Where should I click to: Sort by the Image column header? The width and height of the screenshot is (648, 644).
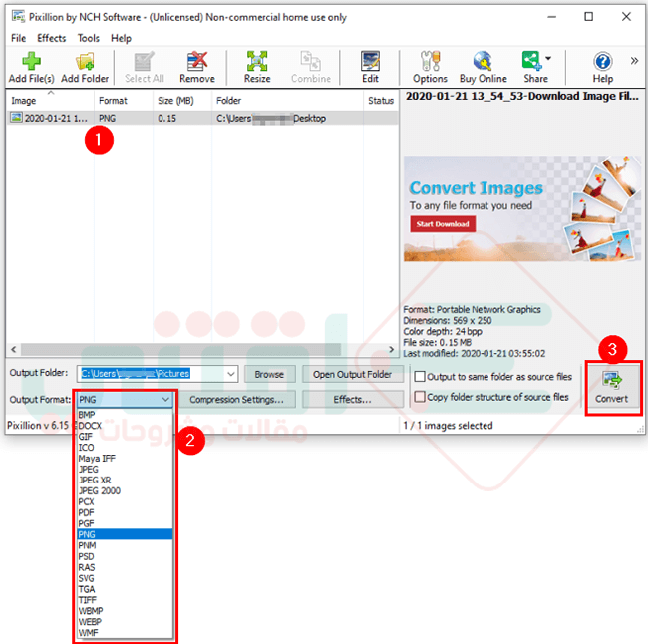[x=50, y=101]
